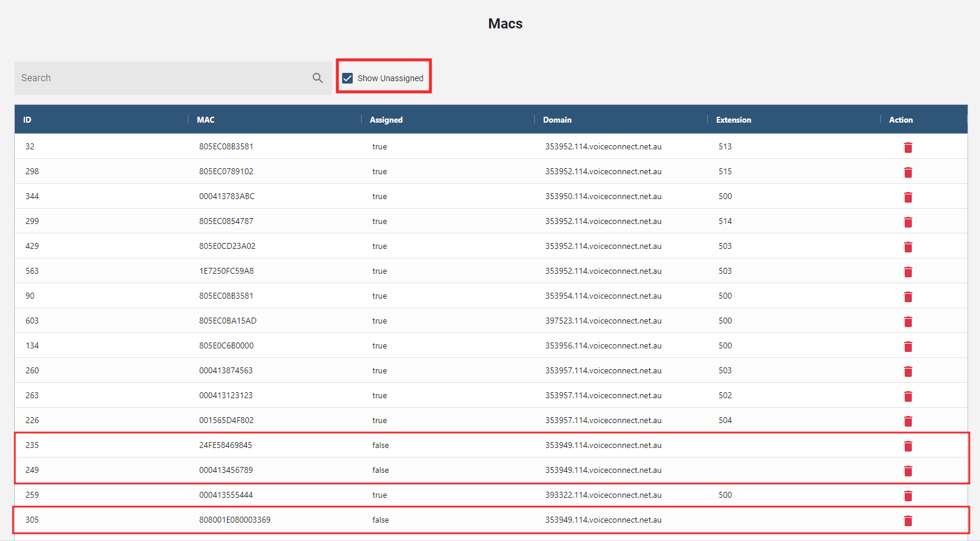980x541 pixels.
Task: Click the Extension column header
Action: point(733,119)
